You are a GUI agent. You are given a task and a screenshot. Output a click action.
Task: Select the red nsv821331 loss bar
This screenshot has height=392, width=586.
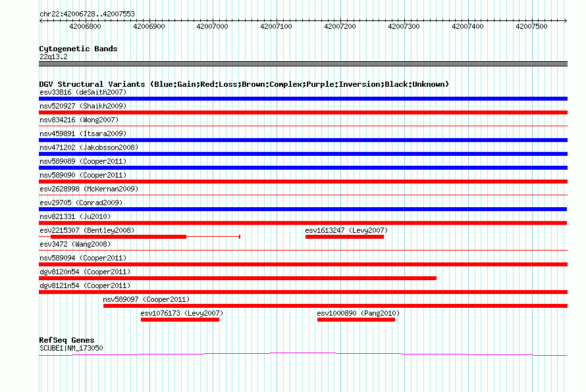coord(303,223)
